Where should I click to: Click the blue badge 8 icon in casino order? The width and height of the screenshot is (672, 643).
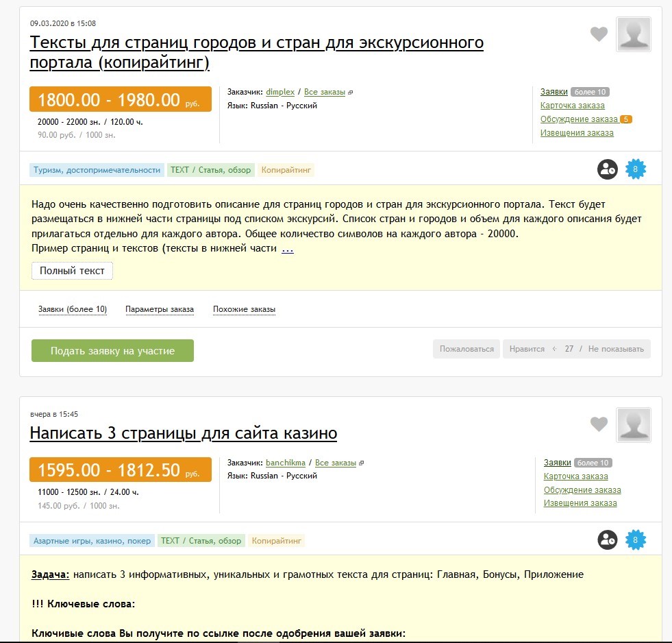pos(636,540)
